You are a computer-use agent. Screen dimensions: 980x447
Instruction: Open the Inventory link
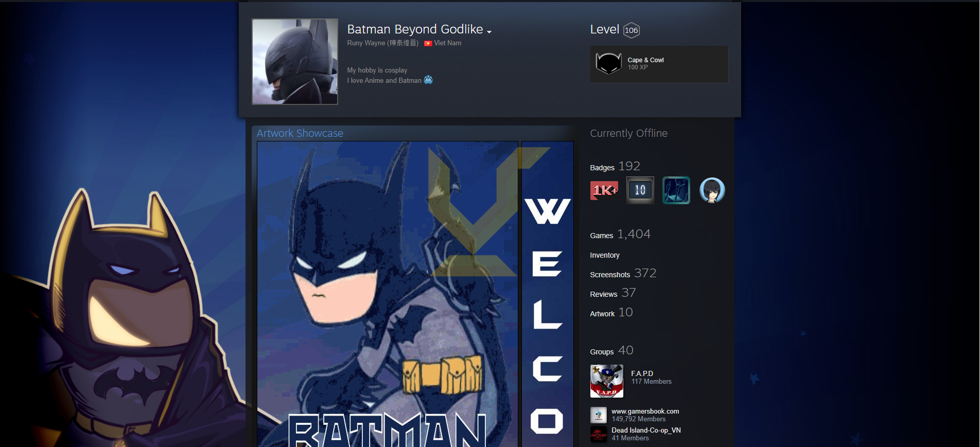[604, 255]
